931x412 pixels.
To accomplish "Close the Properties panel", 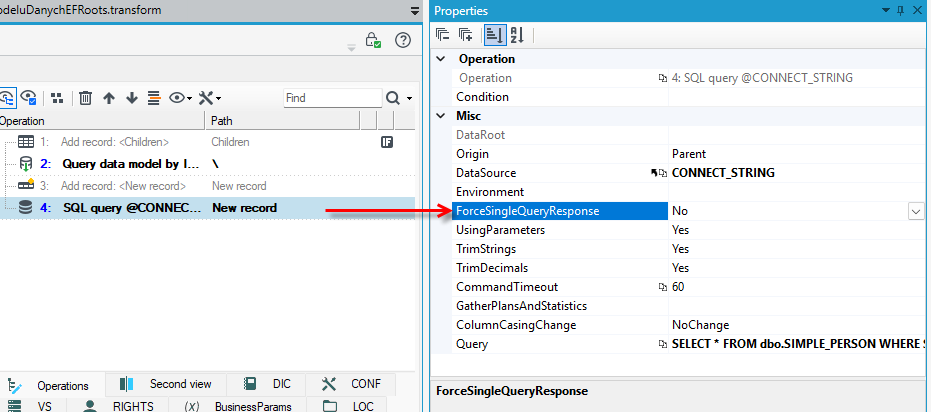I will (917, 11).
